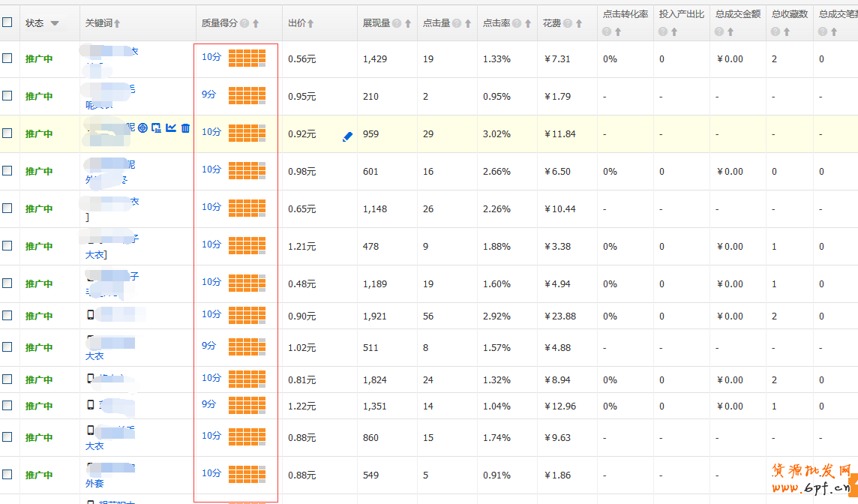Open the 状态 filter dropdown arrow
This screenshot has width=858, height=504.
[x=55, y=23]
